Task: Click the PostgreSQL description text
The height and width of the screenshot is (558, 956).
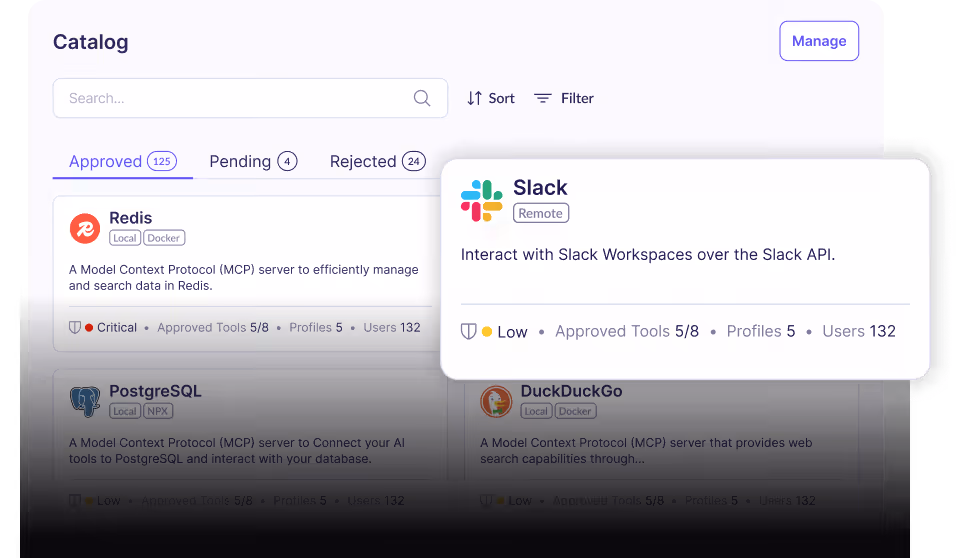Action: (x=237, y=451)
